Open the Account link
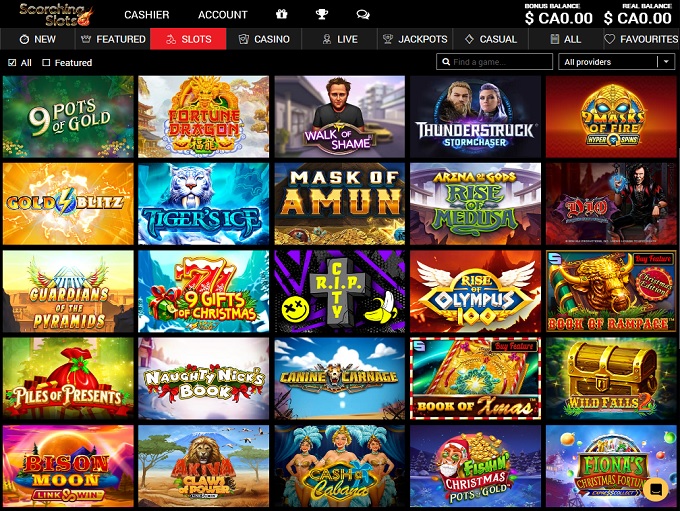The width and height of the screenshot is (680, 511). [222, 15]
